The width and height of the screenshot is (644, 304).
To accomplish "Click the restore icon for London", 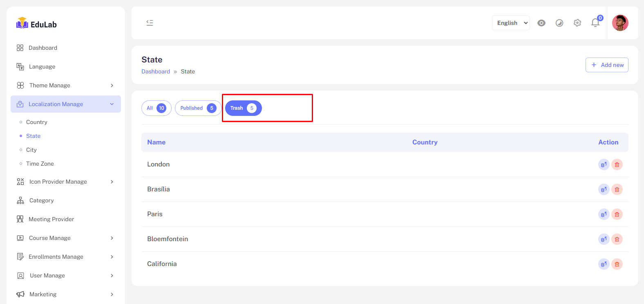I will tap(604, 164).
